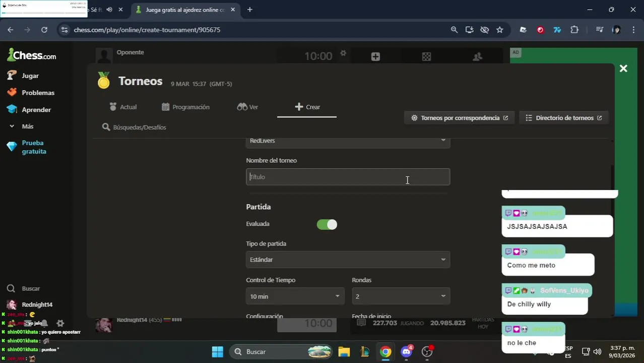The width and height of the screenshot is (644, 363).
Task: Open the Rednight14 profile in sidebar
Action: (29, 305)
